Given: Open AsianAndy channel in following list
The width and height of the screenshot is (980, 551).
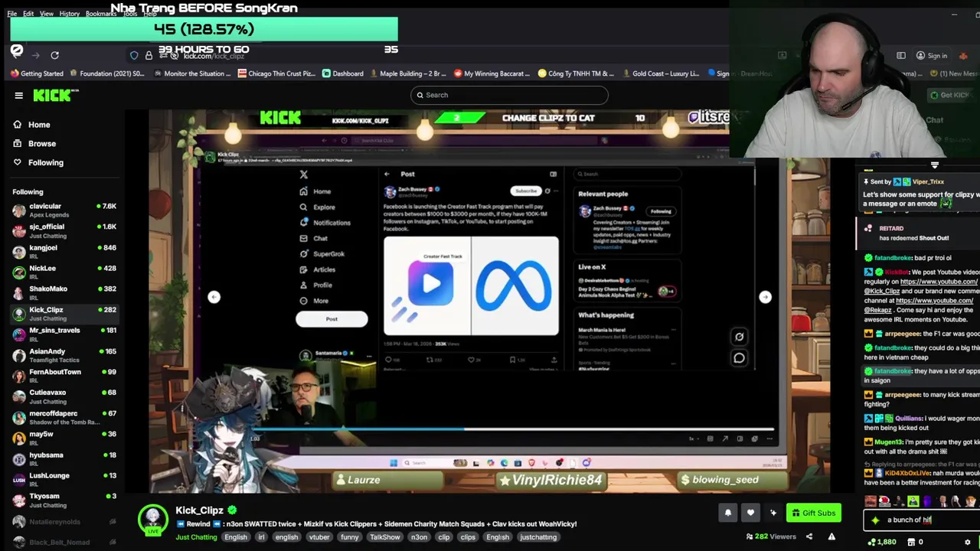Looking at the screenshot, I should (x=64, y=355).
